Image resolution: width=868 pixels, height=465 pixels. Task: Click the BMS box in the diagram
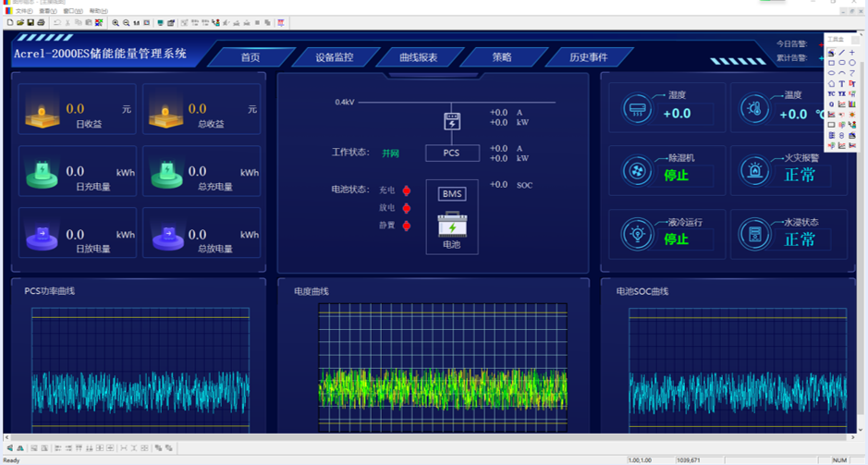coord(452,194)
